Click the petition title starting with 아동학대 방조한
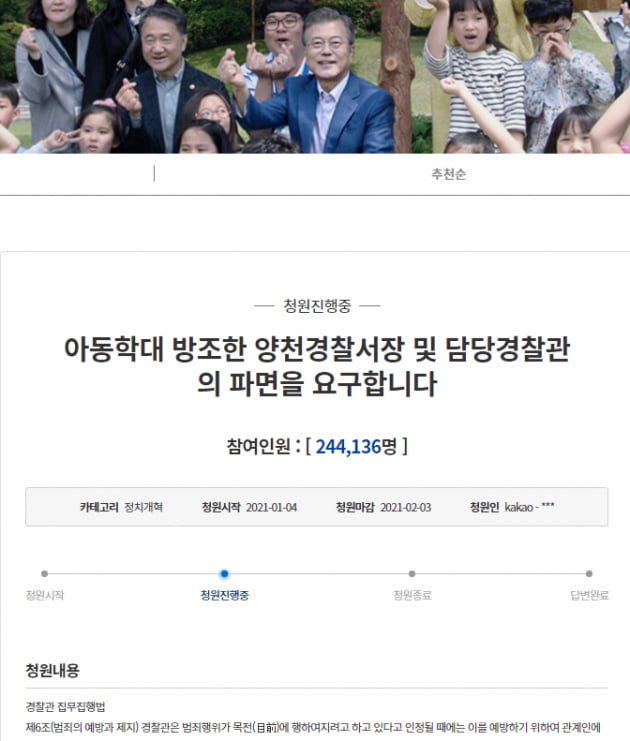Image resolution: width=630 pixels, height=741 pixels. pyautogui.click(x=317, y=366)
